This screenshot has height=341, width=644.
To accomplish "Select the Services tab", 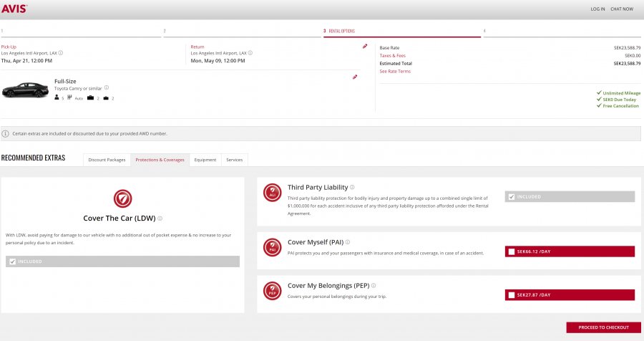I will pyautogui.click(x=234, y=160).
